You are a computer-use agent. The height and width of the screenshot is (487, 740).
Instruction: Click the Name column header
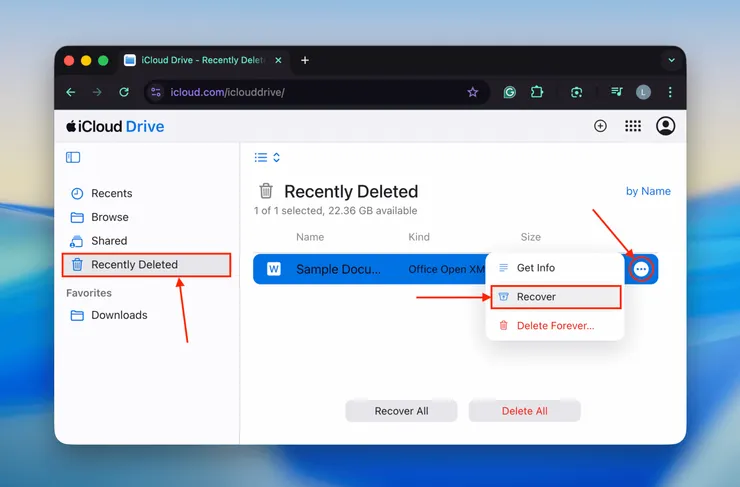(x=310, y=237)
